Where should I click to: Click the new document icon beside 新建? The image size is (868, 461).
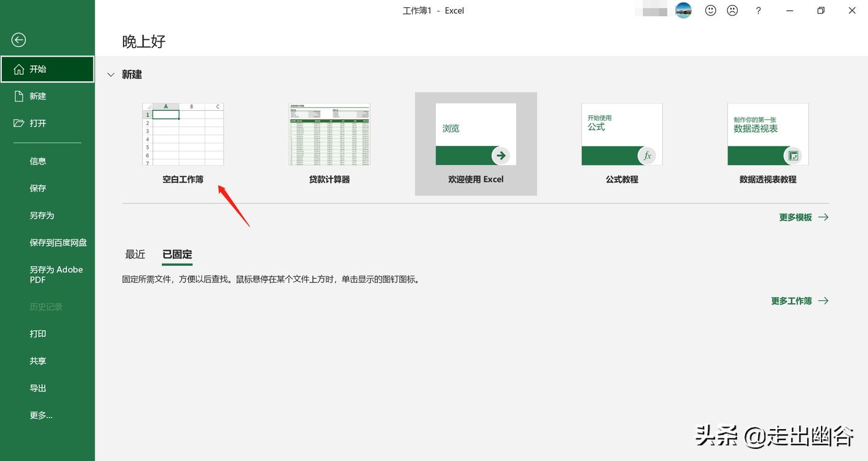pyautogui.click(x=19, y=96)
